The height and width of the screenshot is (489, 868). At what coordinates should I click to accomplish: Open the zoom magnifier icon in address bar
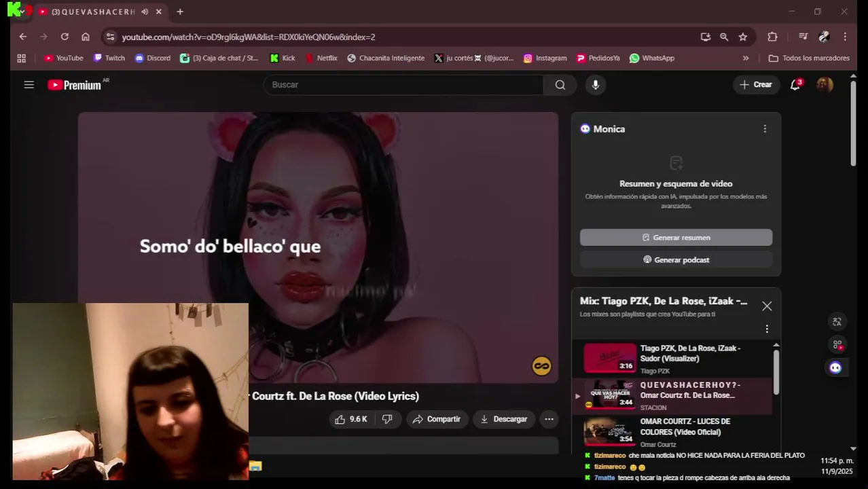(x=724, y=37)
